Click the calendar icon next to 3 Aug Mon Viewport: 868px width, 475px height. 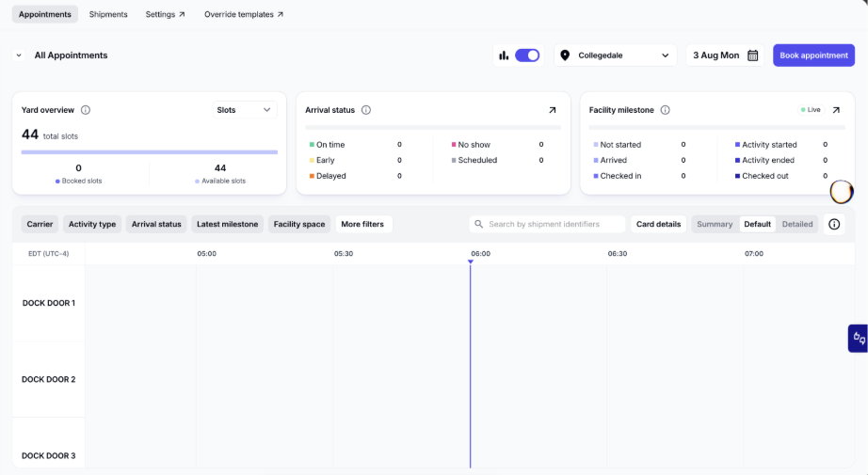point(752,55)
